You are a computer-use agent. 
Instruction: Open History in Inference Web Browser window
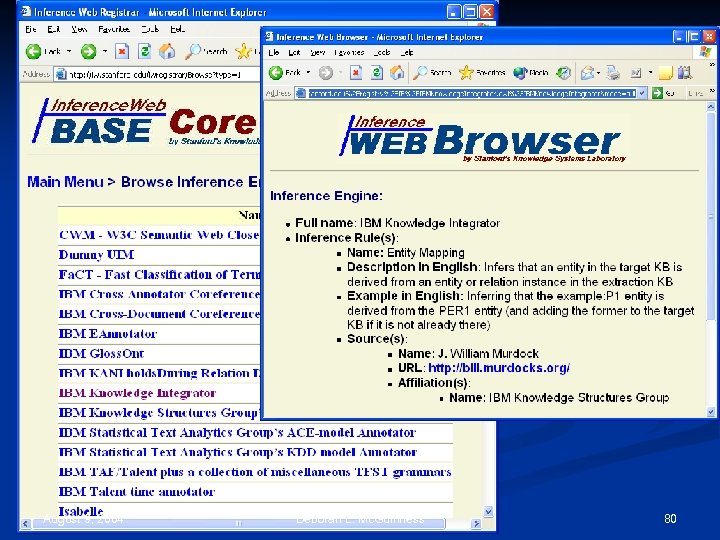[563, 73]
